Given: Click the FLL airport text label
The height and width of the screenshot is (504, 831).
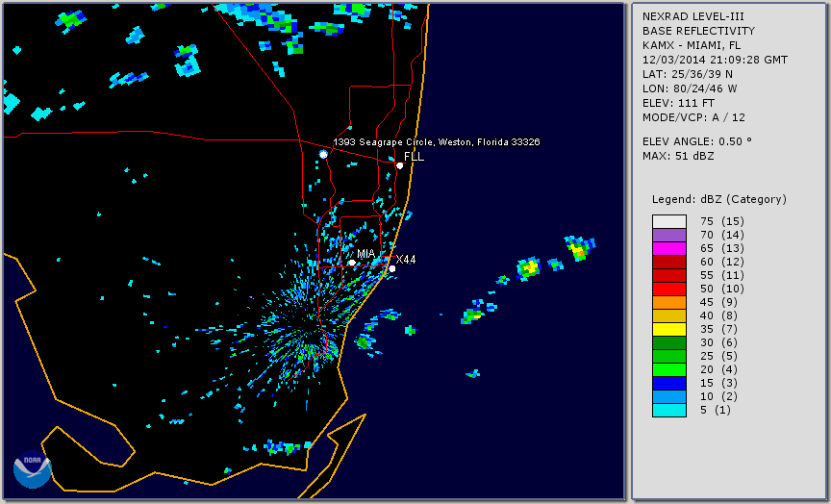Looking at the screenshot, I should pos(414,157).
